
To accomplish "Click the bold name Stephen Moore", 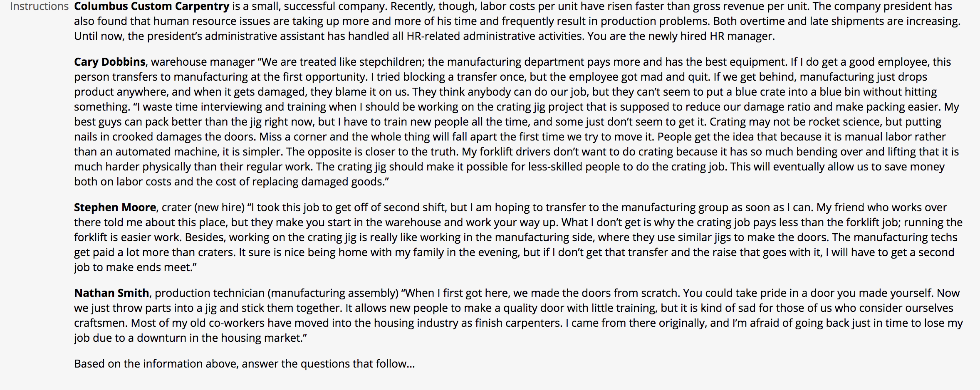I will [x=115, y=207].
